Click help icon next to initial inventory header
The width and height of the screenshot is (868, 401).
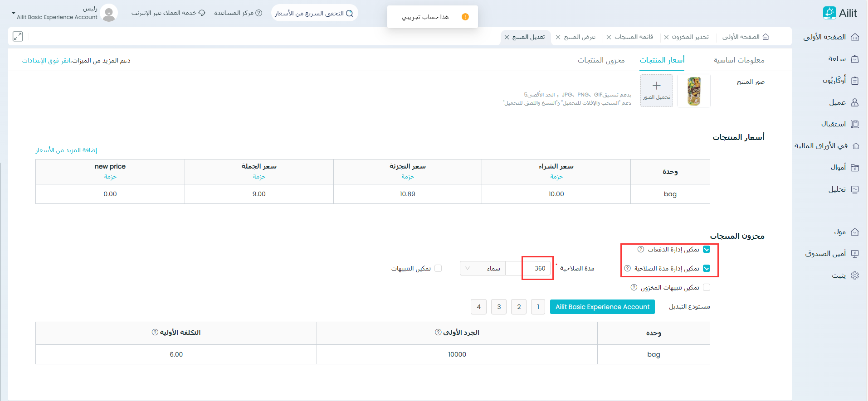pos(438,332)
